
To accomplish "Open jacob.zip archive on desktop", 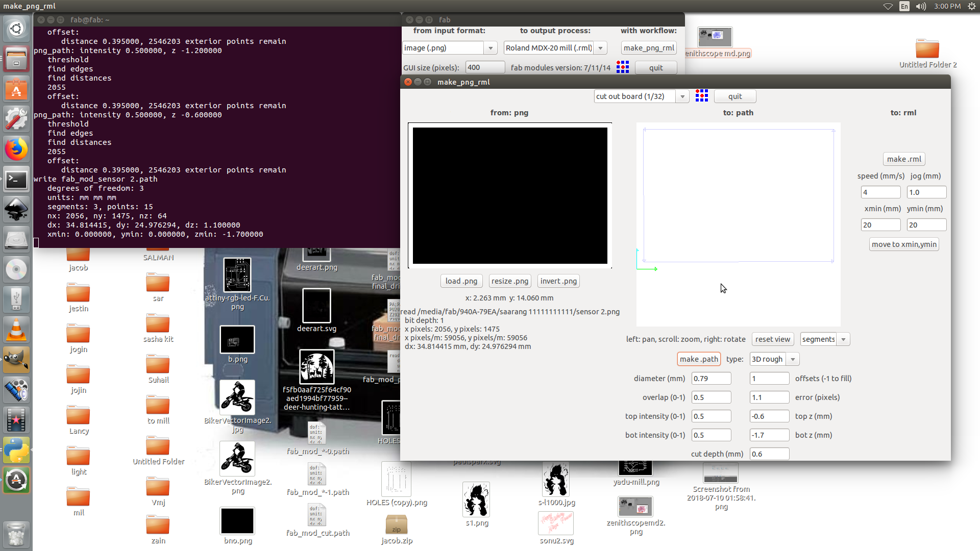I will pos(397,529).
